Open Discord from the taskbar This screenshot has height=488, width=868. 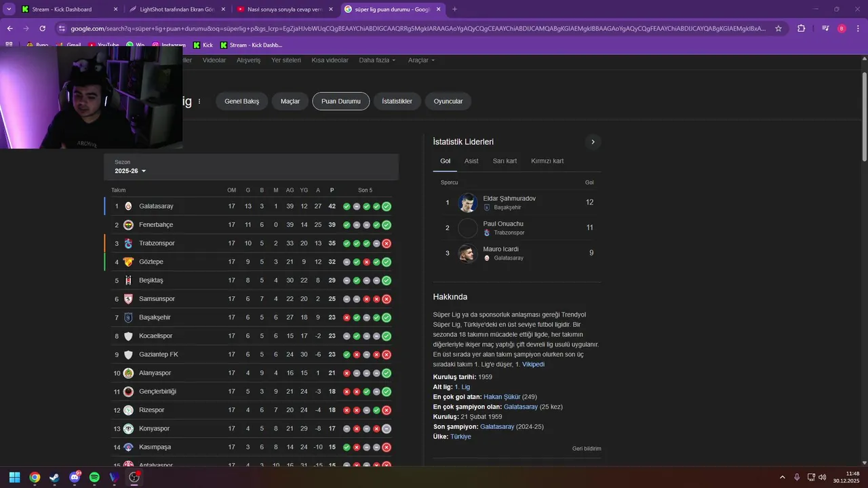coord(75,477)
